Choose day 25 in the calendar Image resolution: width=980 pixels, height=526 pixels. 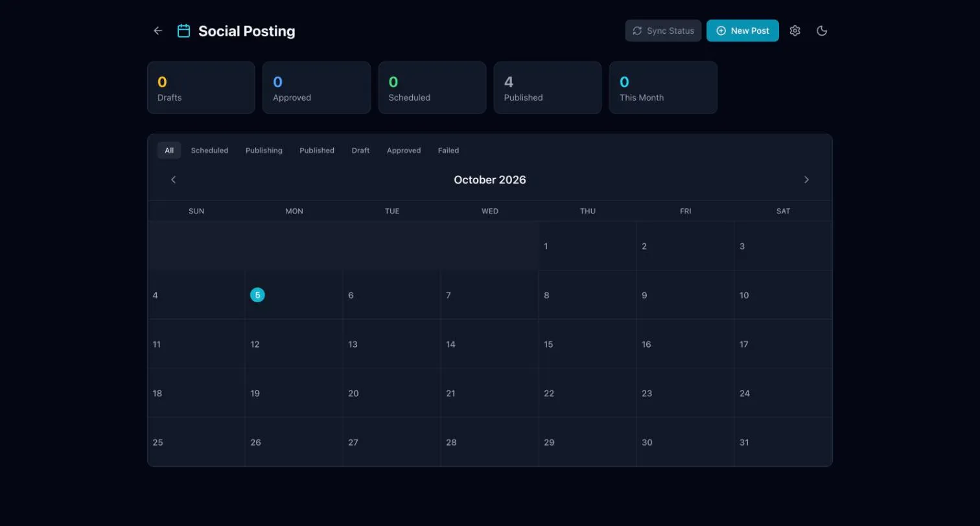196,442
